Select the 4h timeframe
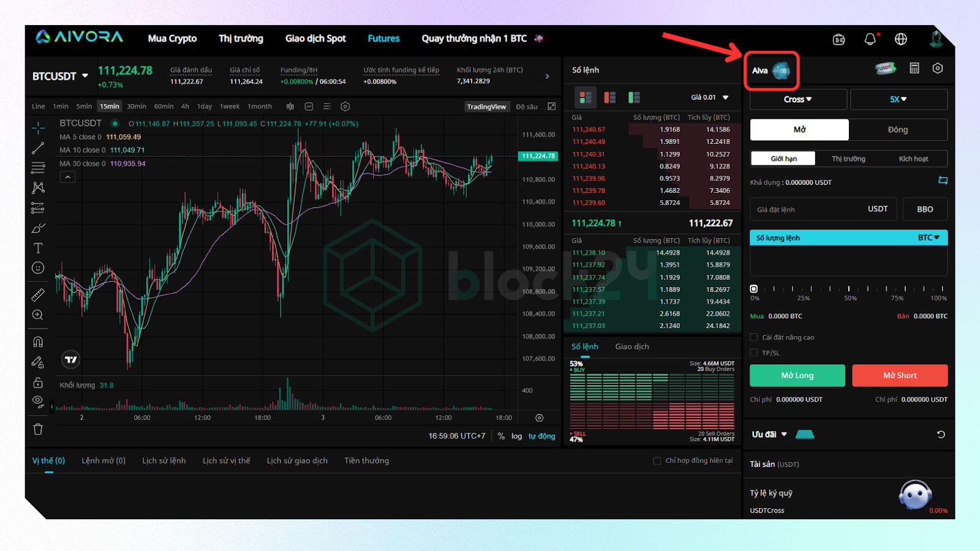The width and height of the screenshot is (980, 551). pos(185,107)
